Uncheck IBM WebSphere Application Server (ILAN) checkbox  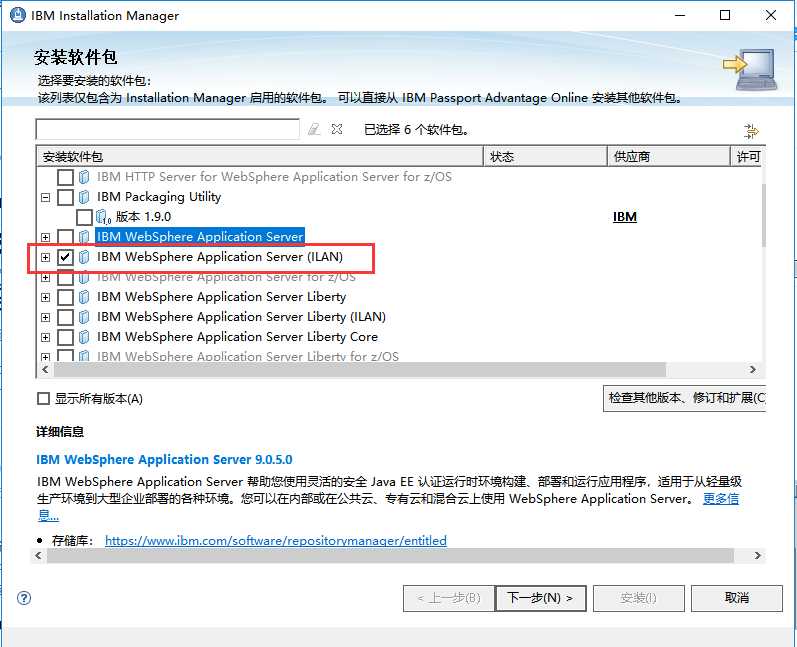point(65,257)
